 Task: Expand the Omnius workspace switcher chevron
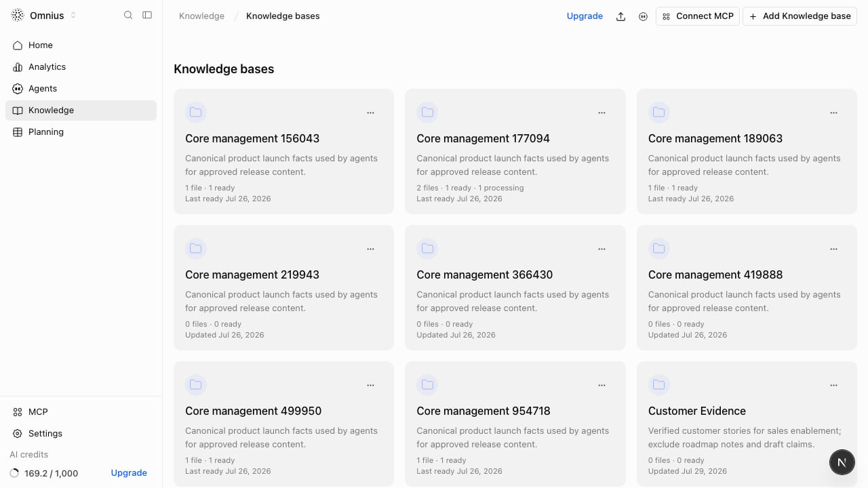(73, 15)
